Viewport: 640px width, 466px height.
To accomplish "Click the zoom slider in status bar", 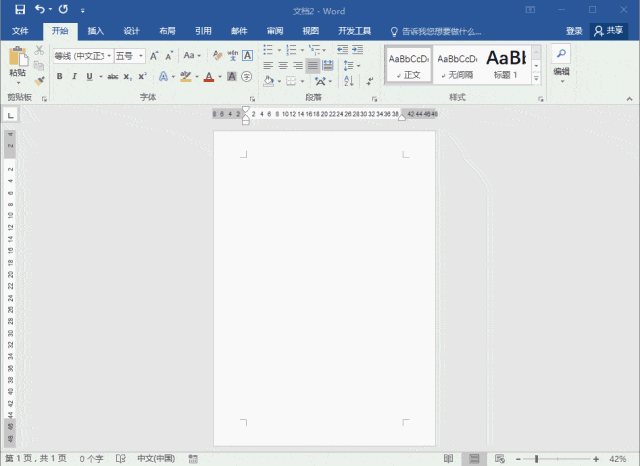I will [557, 459].
